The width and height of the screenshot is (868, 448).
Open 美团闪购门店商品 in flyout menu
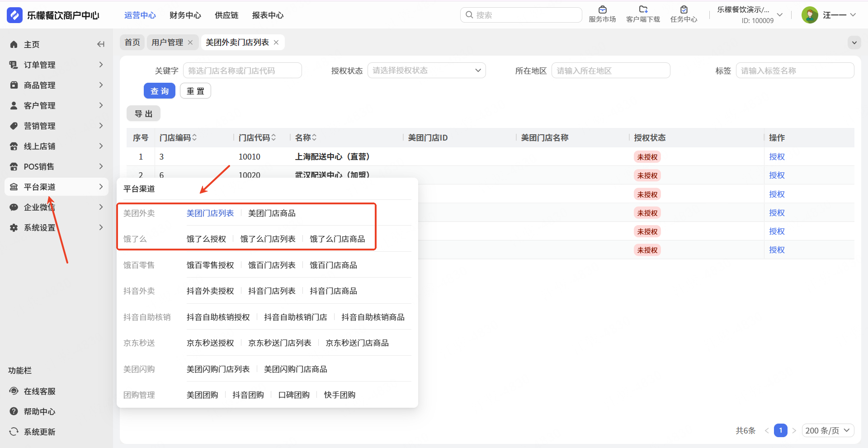point(296,369)
